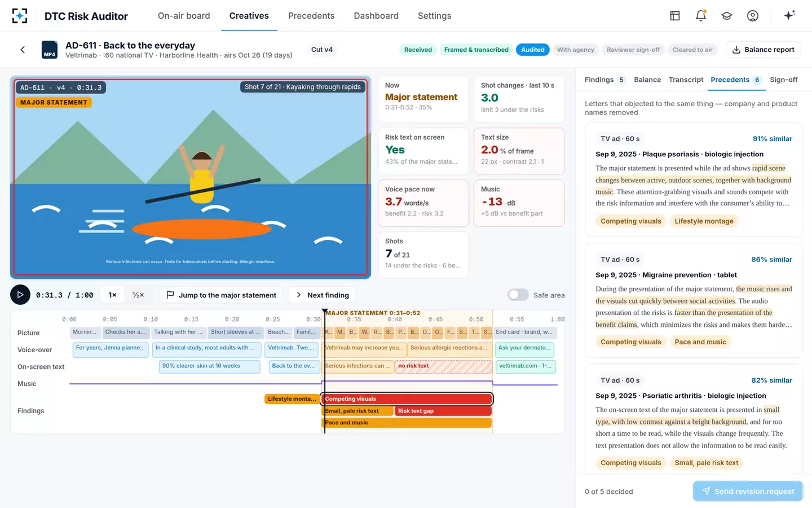Open the sparkle assistant icon

click(x=789, y=15)
